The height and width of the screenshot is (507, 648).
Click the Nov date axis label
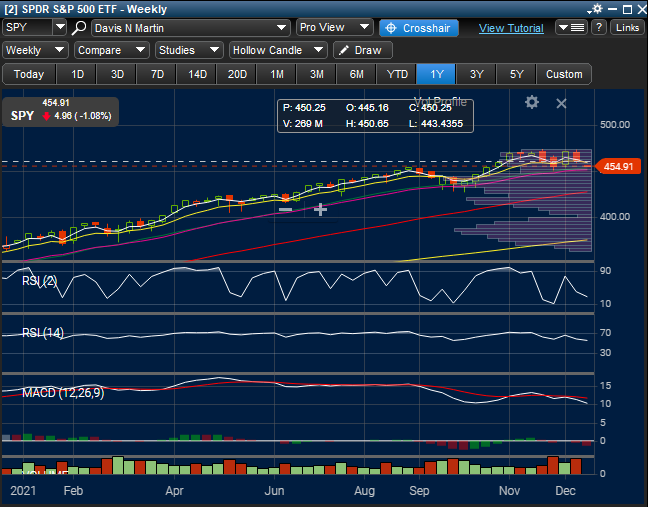tap(509, 491)
